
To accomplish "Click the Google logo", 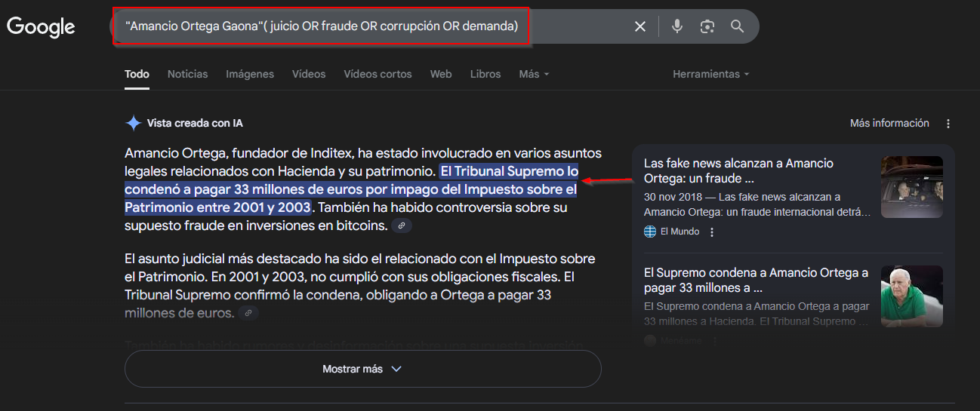I will pos(41,27).
